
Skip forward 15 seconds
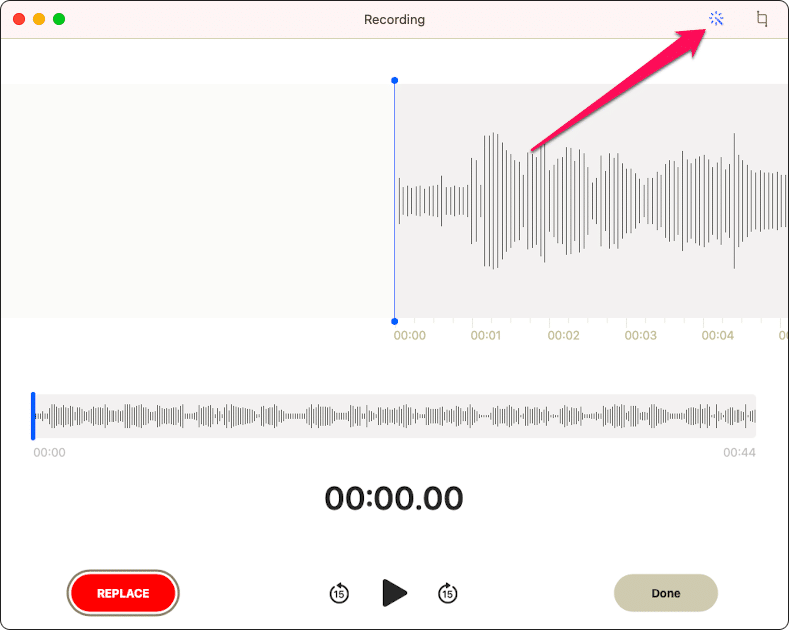coord(448,593)
